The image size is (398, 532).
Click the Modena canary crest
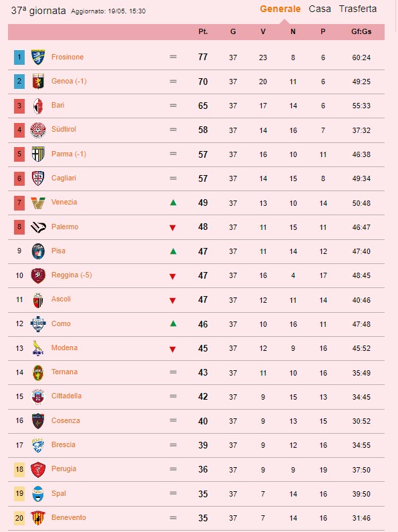pyautogui.click(x=38, y=348)
